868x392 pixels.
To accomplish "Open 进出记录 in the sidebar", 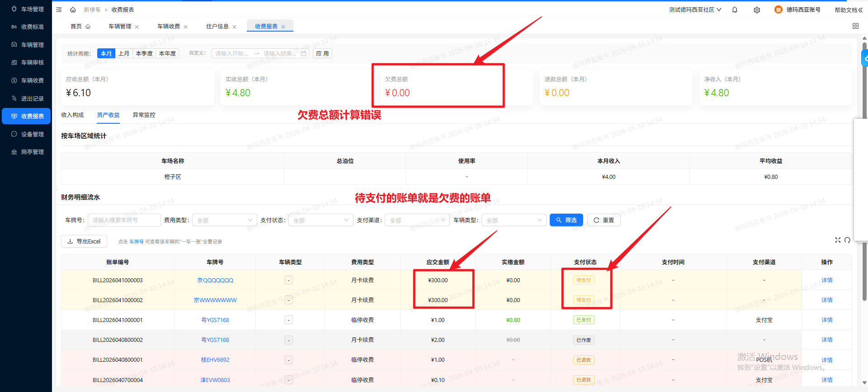I will 32,98.
